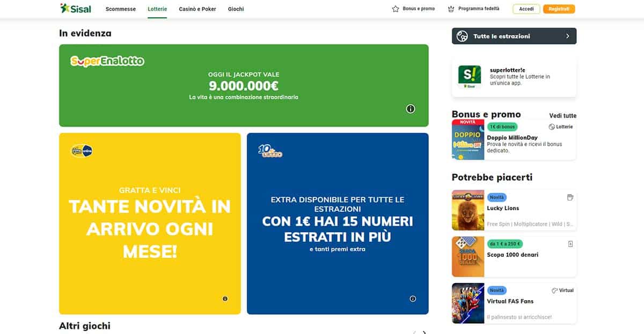Image resolution: width=644 pixels, height=334 pixels.
Task: Click the Sisal logo
Action: (x=76, y=9)
